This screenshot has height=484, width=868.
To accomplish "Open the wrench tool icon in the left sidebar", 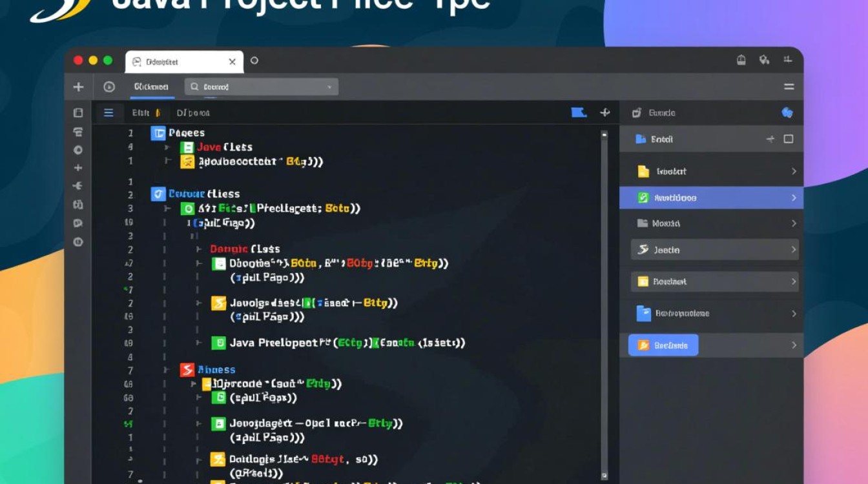I will point(78,186).
